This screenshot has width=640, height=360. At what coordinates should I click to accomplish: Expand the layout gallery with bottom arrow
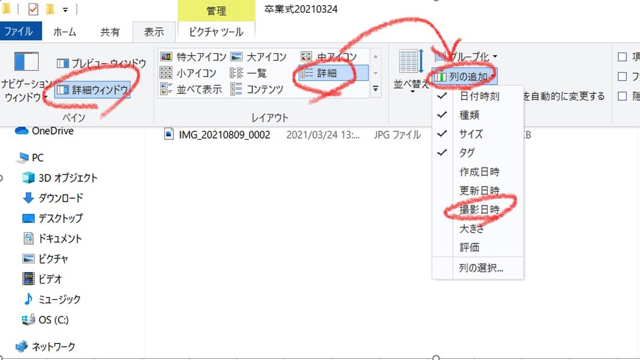click(x=376, y=89)
